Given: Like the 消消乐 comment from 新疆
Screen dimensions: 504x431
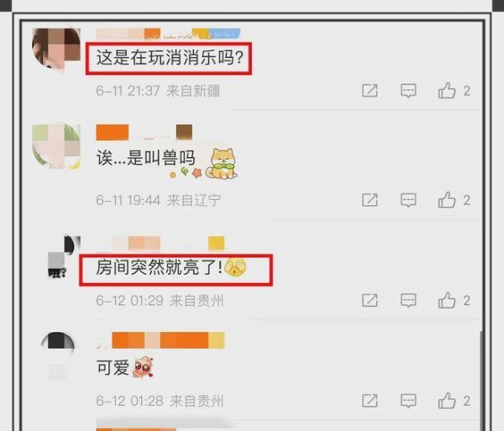Looking at the screenshot, I should coord(447,91).
